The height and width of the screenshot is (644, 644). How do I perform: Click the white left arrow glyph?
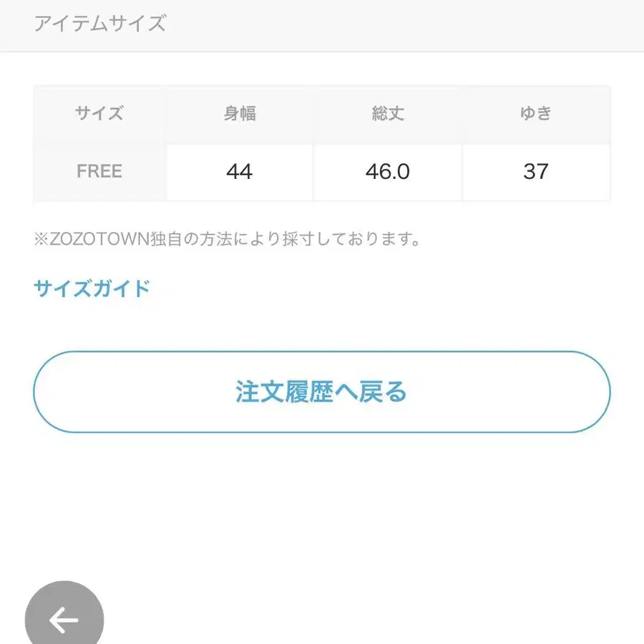(64, 620)
